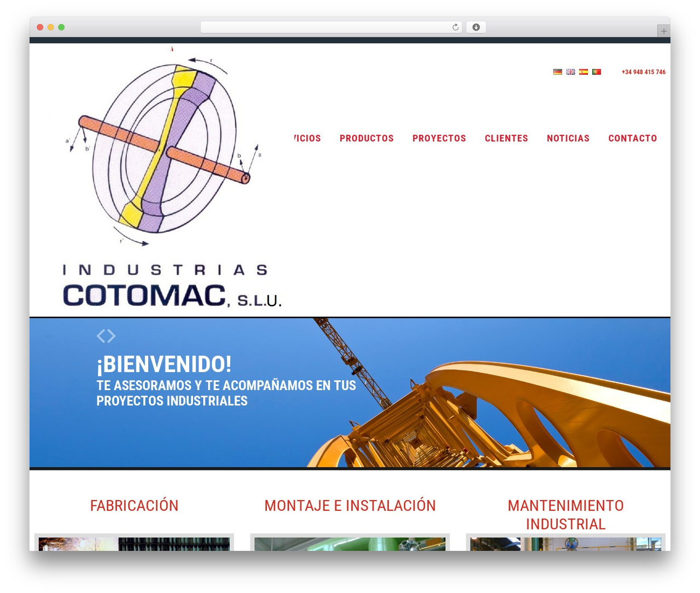Minimize the browser with yellow button
The height and width of the screenshot is (593, 700).
[51, 27]
